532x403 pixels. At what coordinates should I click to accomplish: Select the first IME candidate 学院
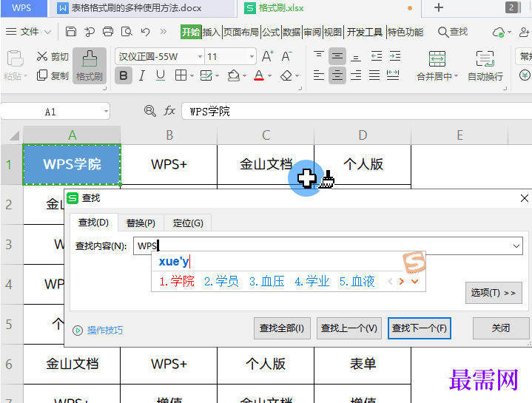178,282
